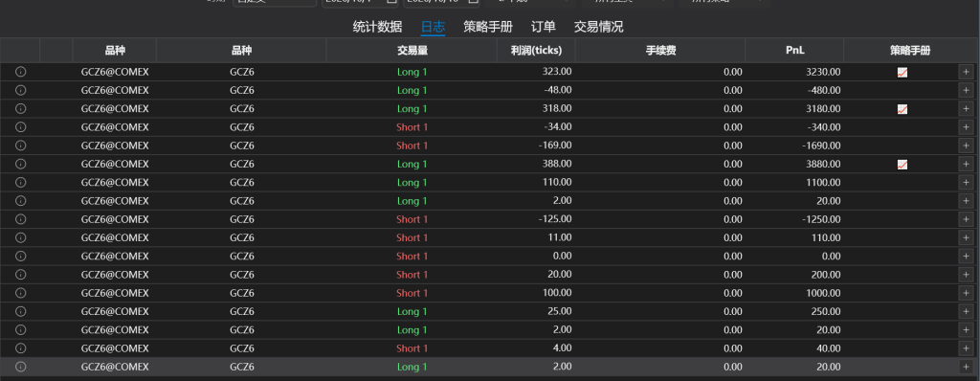Sort by the 利润(ticks) column header
The height and width of the screenshot is (381, 980).
(536, 51)
